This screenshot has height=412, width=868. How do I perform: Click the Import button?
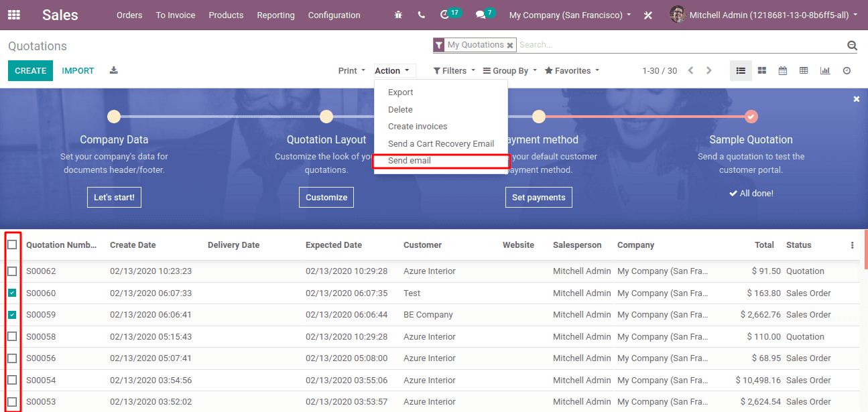(78, 70)
